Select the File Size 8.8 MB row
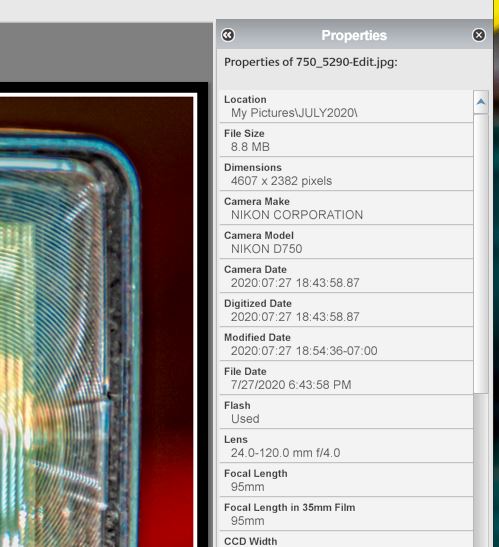This screenshot has width=499, height=547. point(346,140)
